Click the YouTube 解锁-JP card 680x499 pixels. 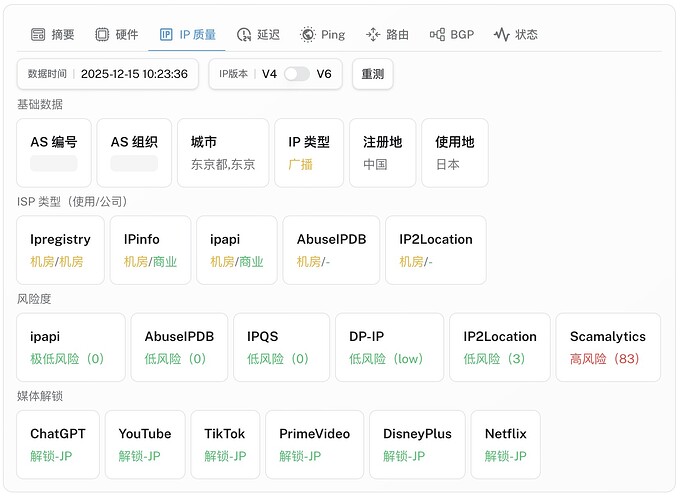[x=145, y=445]
